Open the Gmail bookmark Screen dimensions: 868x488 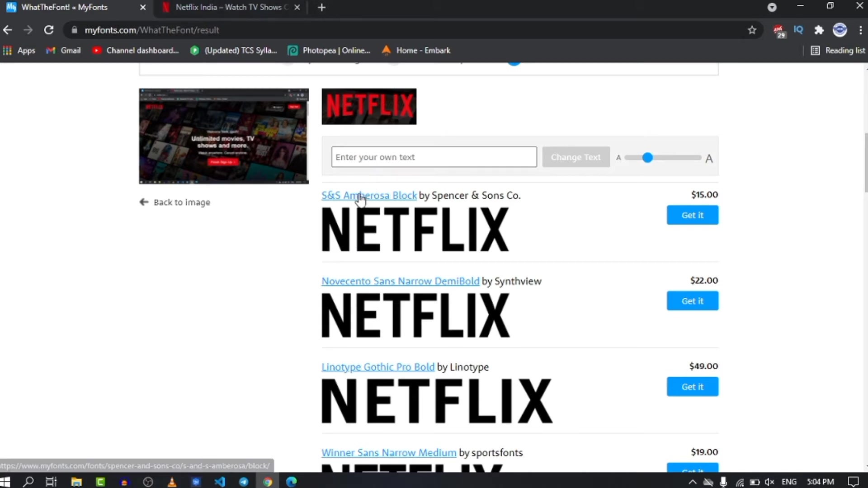[64, 51]
